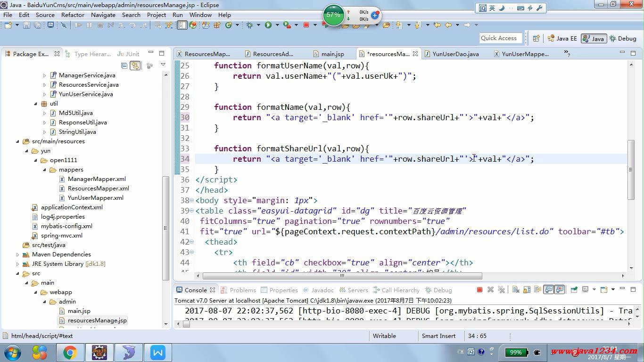The image size is (644, 362).
Task: Select Md5Util.java in Package Explorer
Action: 75,113
